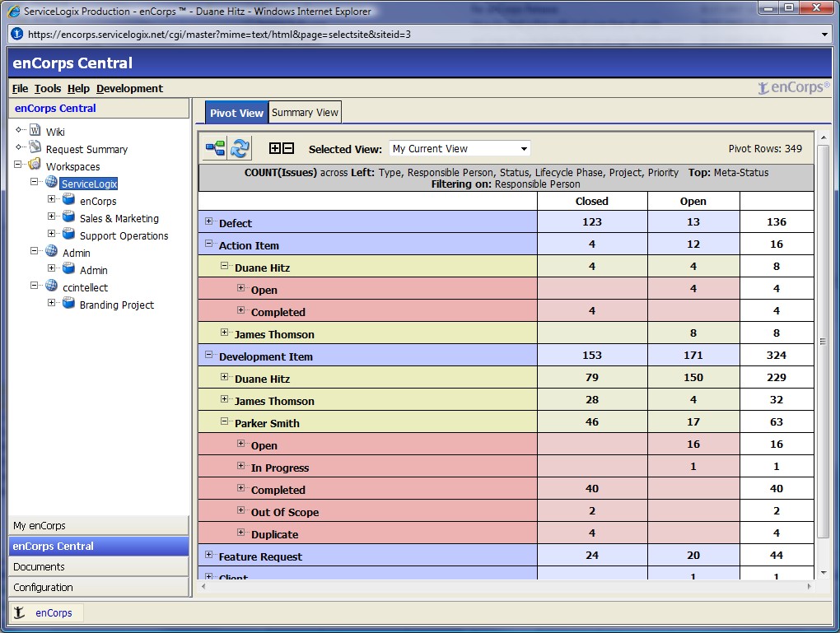
Task: Expand the In Progress status row
Action: tap(241, 465)
